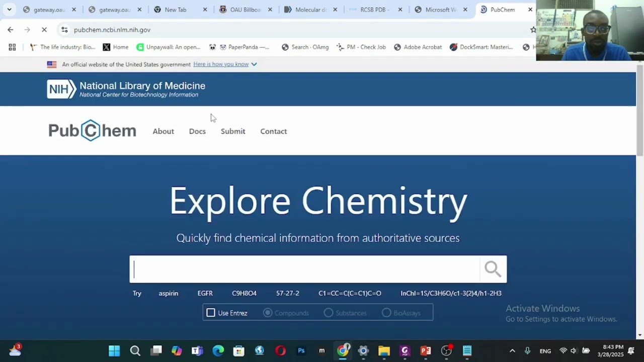Select the BioAssays radio button

pyautogui.click(x=386, y=313)
